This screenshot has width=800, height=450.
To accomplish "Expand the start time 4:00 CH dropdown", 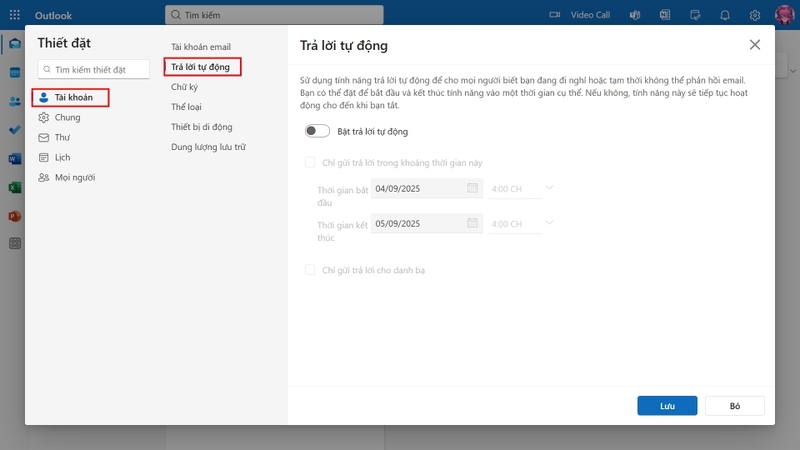I will coord(521,189).
